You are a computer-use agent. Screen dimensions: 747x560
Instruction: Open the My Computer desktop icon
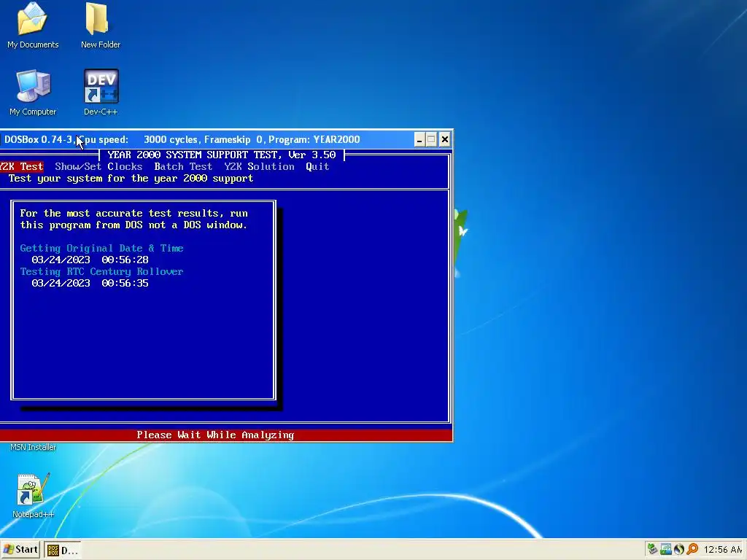(32, 93)
